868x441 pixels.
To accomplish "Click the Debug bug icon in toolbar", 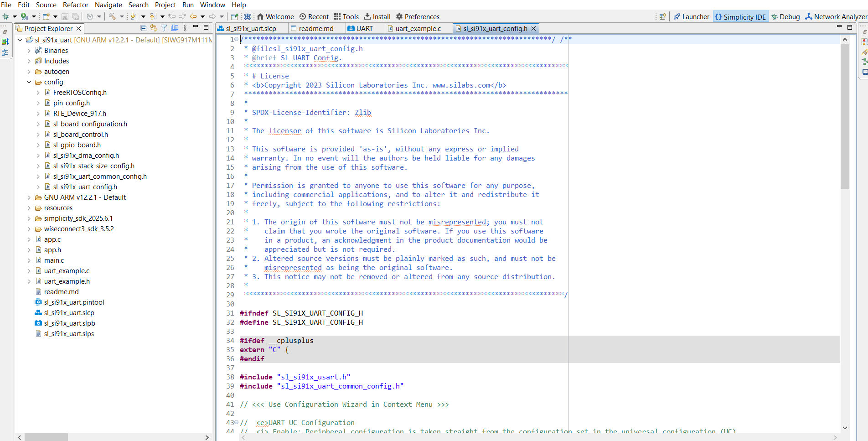I will click(6, 16).
